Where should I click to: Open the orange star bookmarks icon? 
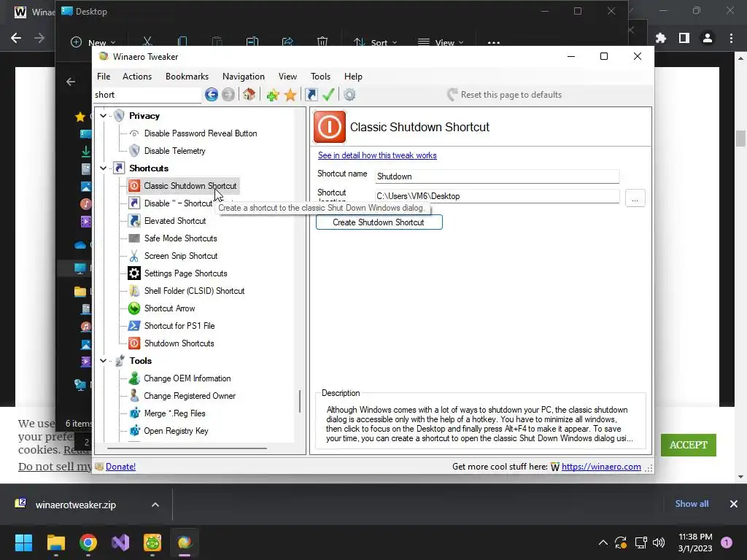coord(290,95)
